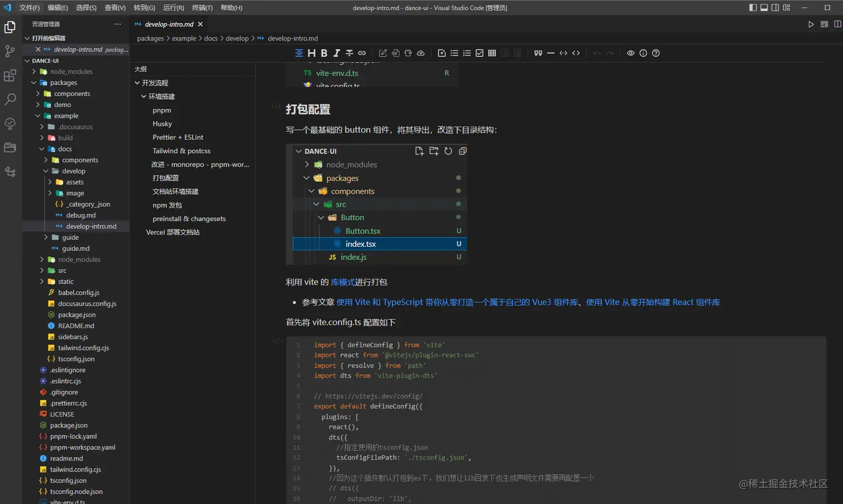843x504 pixels.
Task: Open the Extensions view
Action: 10,75
